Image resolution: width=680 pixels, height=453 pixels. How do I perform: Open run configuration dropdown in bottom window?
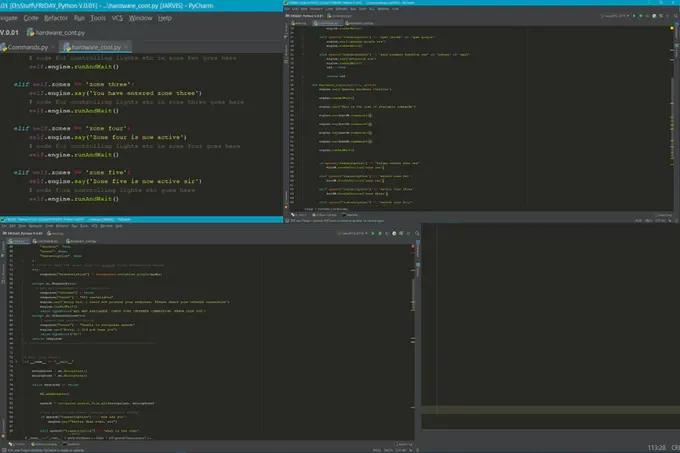(353, 233)
